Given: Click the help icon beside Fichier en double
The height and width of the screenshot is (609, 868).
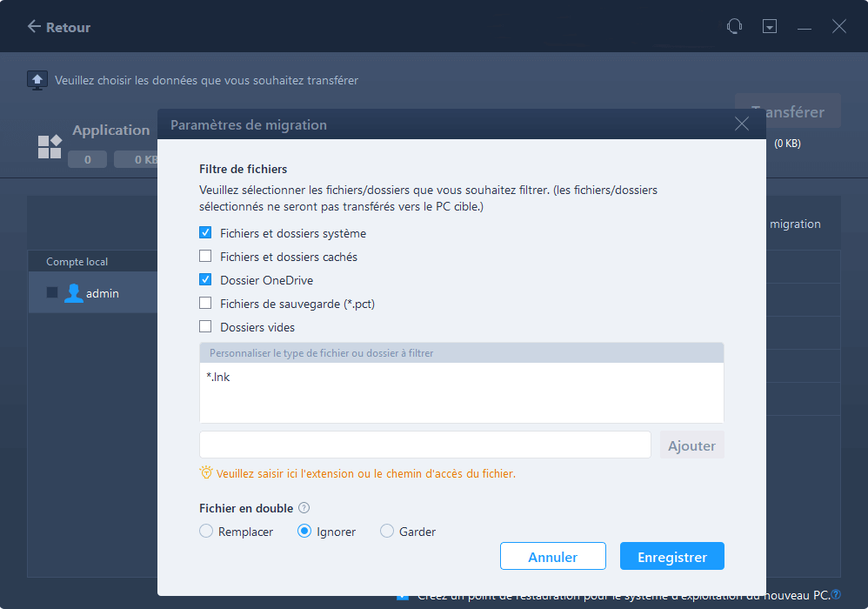Looking at the screenshot, I should click(x=304, y=508).
